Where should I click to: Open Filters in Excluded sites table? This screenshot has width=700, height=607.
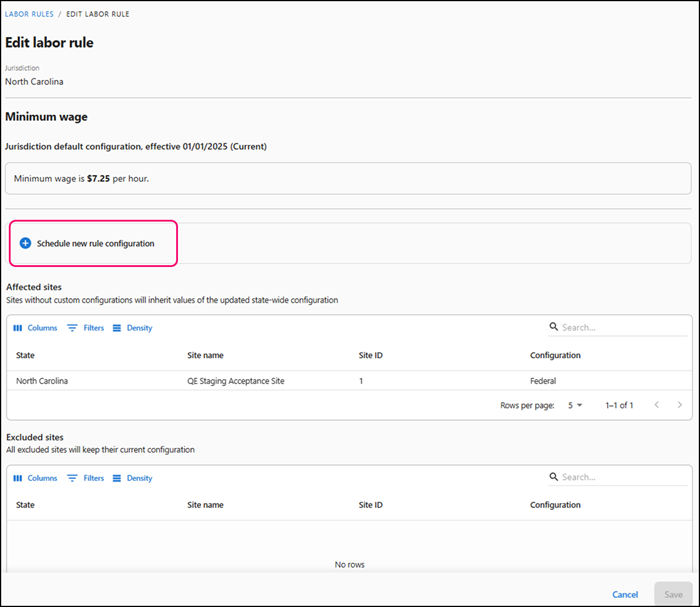tap(85, 478)
